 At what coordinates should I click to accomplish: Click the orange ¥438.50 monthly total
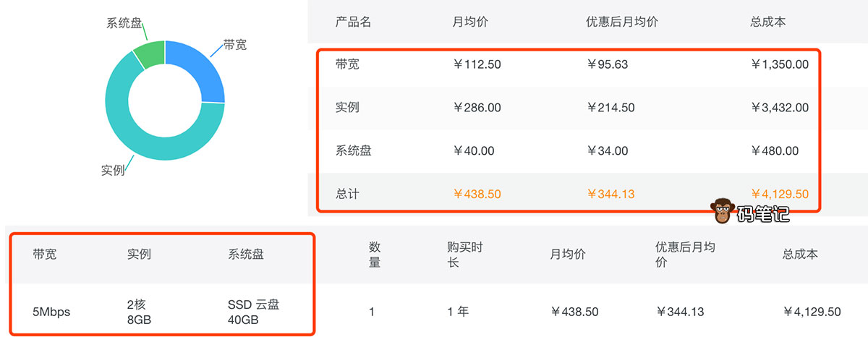477,194
